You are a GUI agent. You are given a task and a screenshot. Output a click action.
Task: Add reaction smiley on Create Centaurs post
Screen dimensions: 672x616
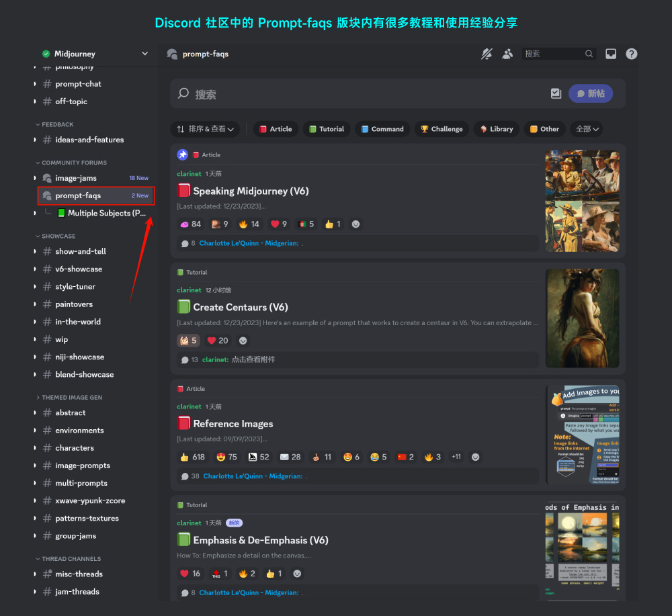click(x=243, y=341)
